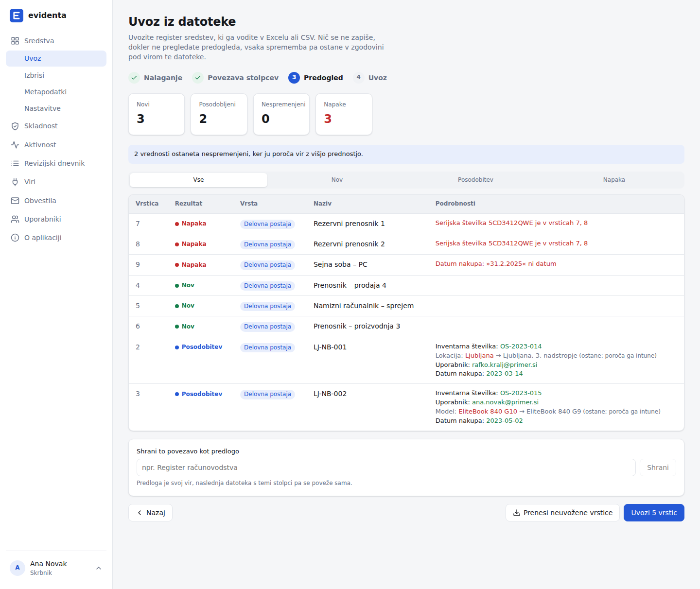This screenshot has height=589, width=700.
Task: Click Ana Novak's avatar icon
Action: [17, 568]
